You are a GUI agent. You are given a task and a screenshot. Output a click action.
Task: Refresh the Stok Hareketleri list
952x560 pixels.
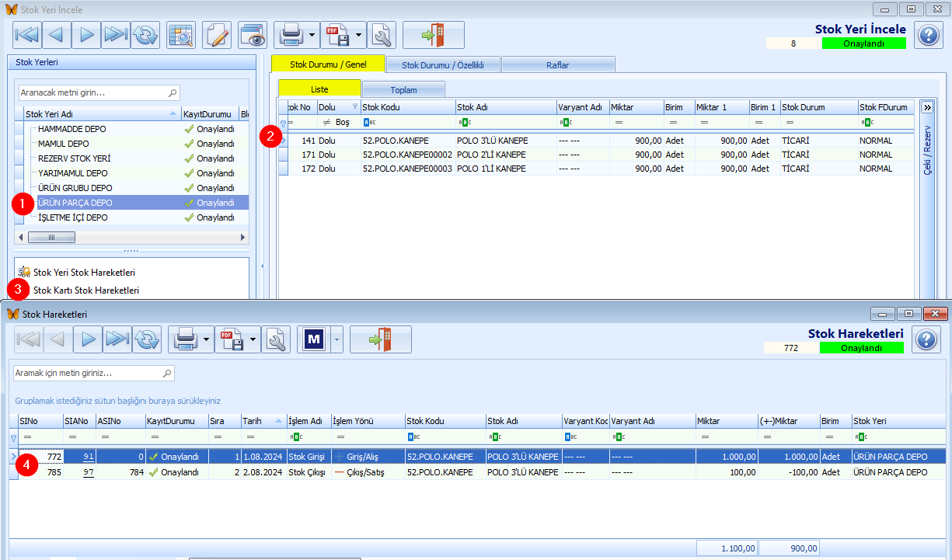[146, 339]
